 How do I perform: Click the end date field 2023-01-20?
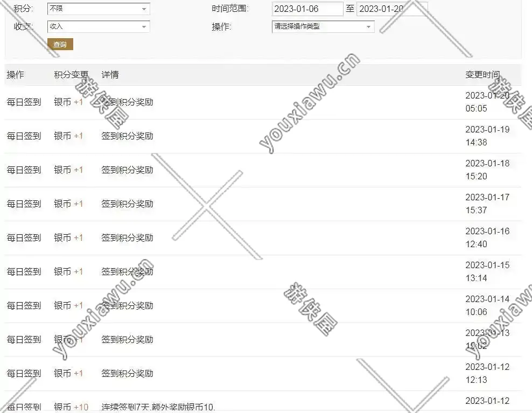tap(391, 9)
